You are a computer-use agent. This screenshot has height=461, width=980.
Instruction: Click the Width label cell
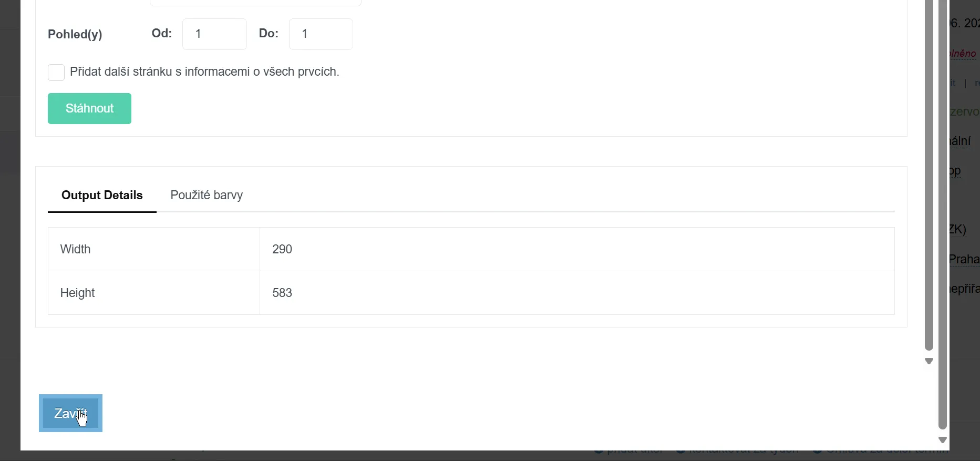coord(154,249)
